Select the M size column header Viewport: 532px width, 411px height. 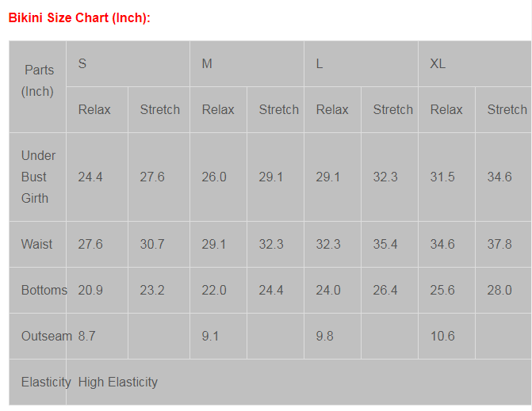pyautogui.click(x=207, y=63)
